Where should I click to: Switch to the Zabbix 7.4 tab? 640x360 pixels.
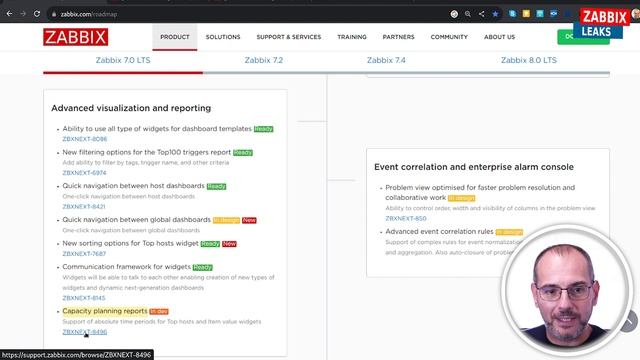(386, 60)
